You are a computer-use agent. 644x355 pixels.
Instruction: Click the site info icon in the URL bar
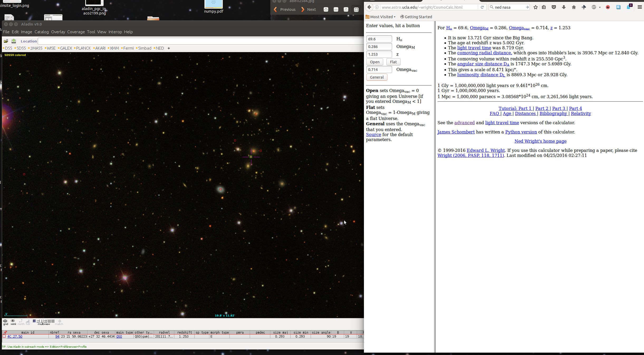(x=377, y=7)
